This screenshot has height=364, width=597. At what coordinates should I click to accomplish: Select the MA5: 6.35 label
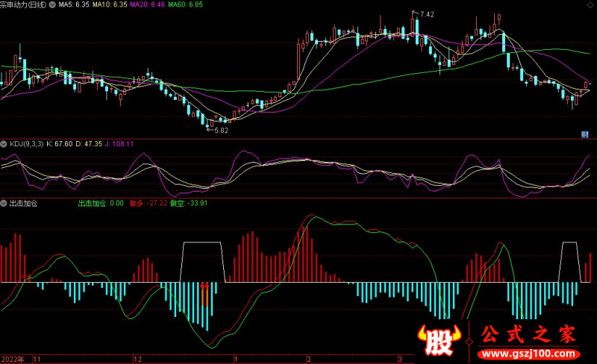point(74,5)
